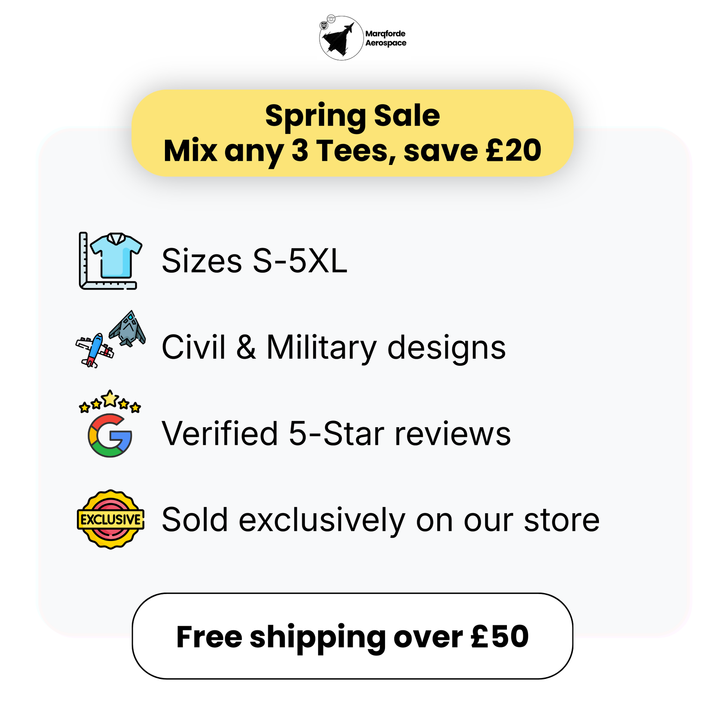
Task: Click the word Aerospace under Marqforde
Action: point(386,43)
